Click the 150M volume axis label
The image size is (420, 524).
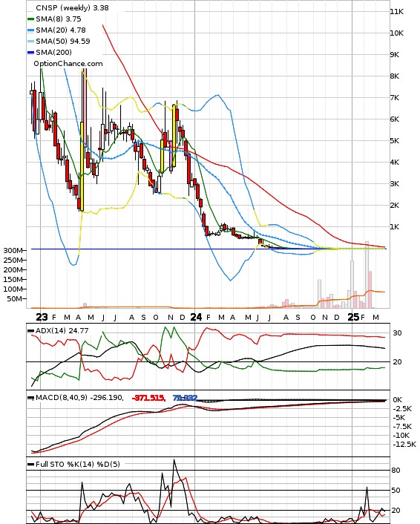(13, 279)
